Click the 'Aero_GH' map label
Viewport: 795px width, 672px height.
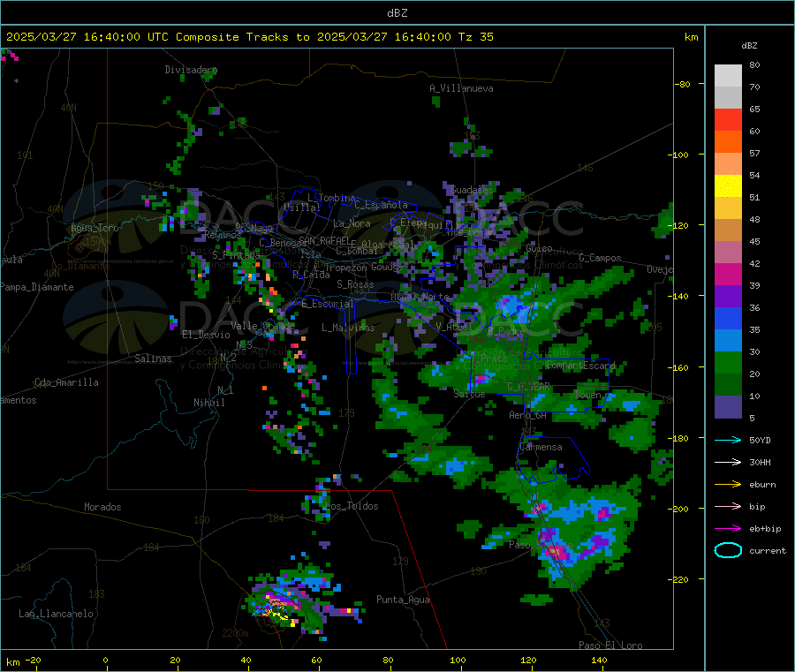pyautogui.click(x=528, y=415)
